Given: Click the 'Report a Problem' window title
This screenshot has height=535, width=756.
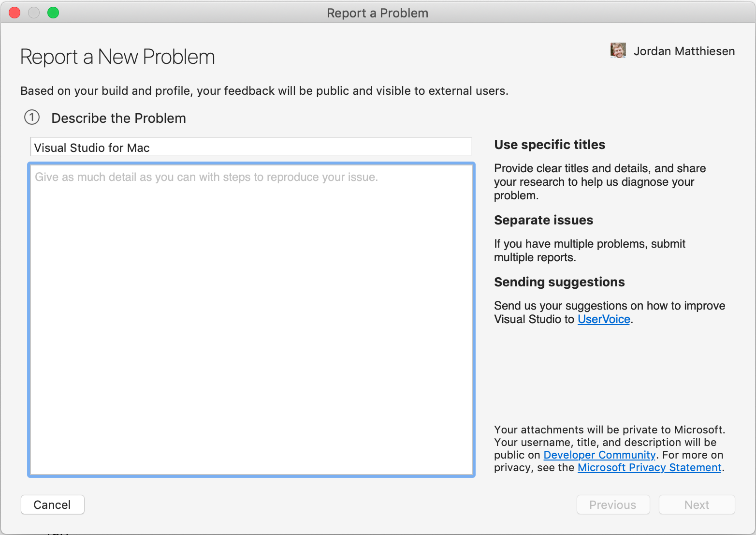Looking at the screenshot, I should click(x=378, y=13).
